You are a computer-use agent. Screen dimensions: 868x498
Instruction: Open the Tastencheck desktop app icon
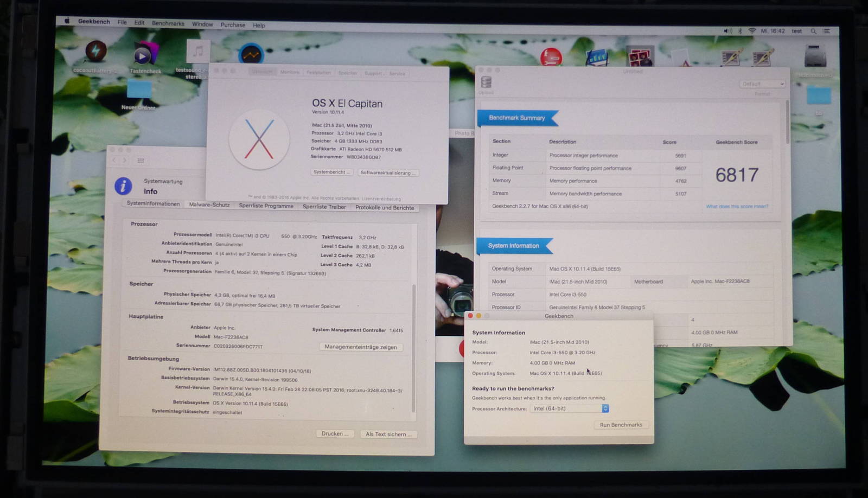point(144,55)
